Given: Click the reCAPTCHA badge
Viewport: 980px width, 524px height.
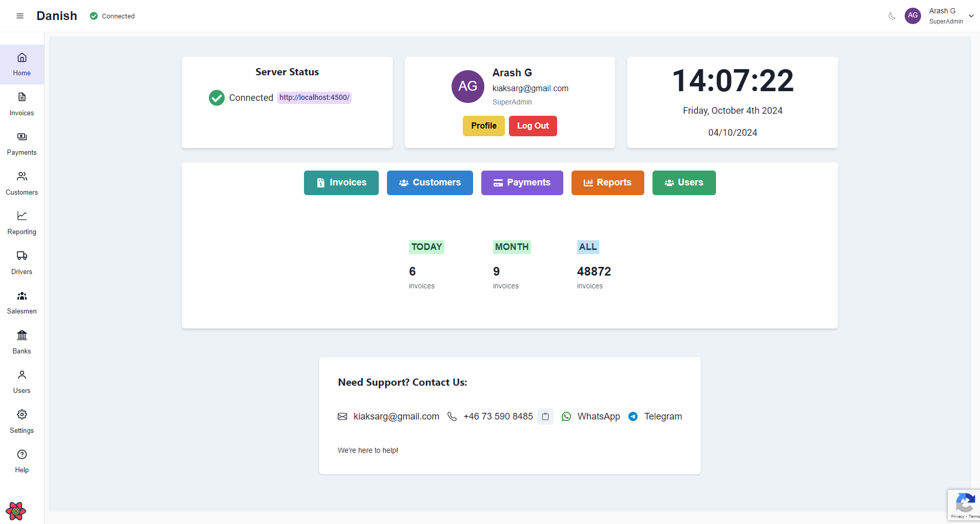Looking at the screenshot, I should 964,506.
